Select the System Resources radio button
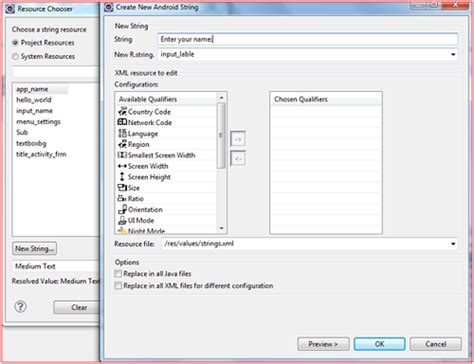This screenshot has height=364, width=474. (15, 56)
